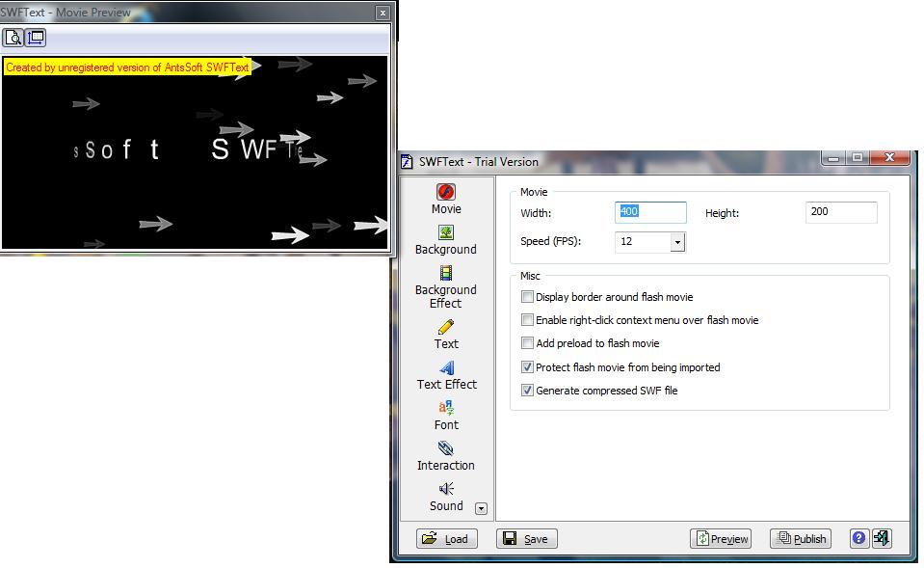Click inside the Width input field

[x=650, y=212]
